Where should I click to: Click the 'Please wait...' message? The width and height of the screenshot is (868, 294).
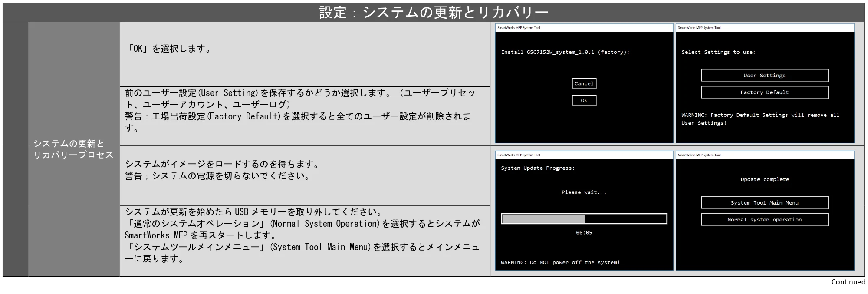tap(584, 192)
